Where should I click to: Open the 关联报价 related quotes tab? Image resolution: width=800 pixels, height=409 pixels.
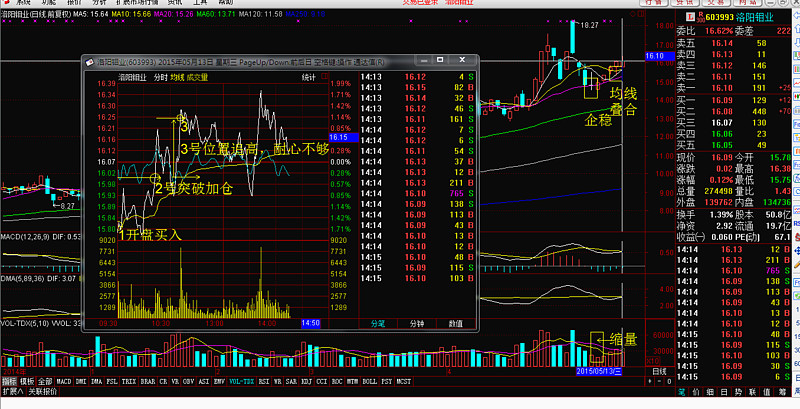[42, 392]
